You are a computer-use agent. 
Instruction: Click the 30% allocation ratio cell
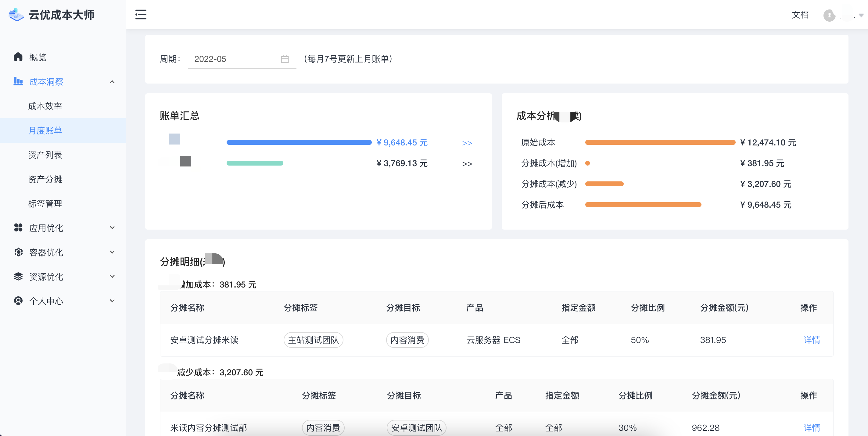tap(628, 427)
